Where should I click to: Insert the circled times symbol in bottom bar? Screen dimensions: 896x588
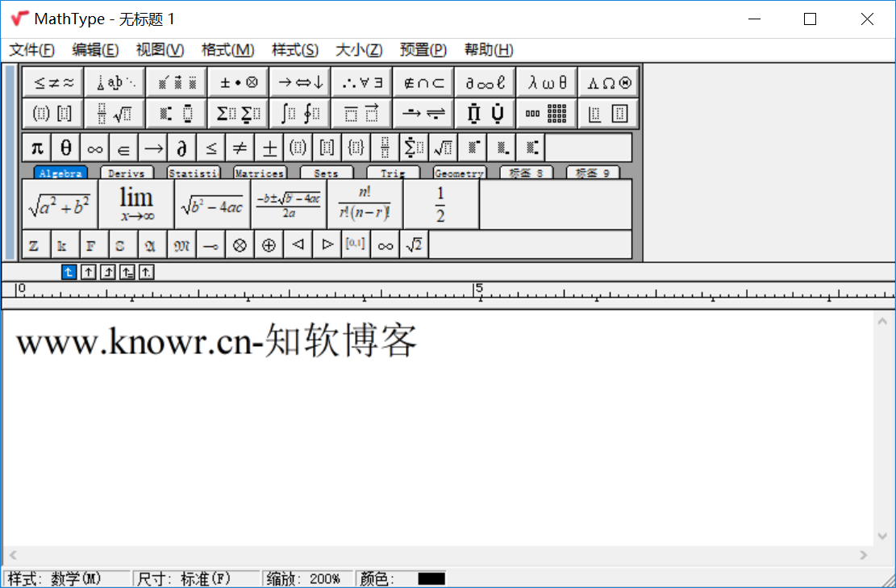pos(240,245)
